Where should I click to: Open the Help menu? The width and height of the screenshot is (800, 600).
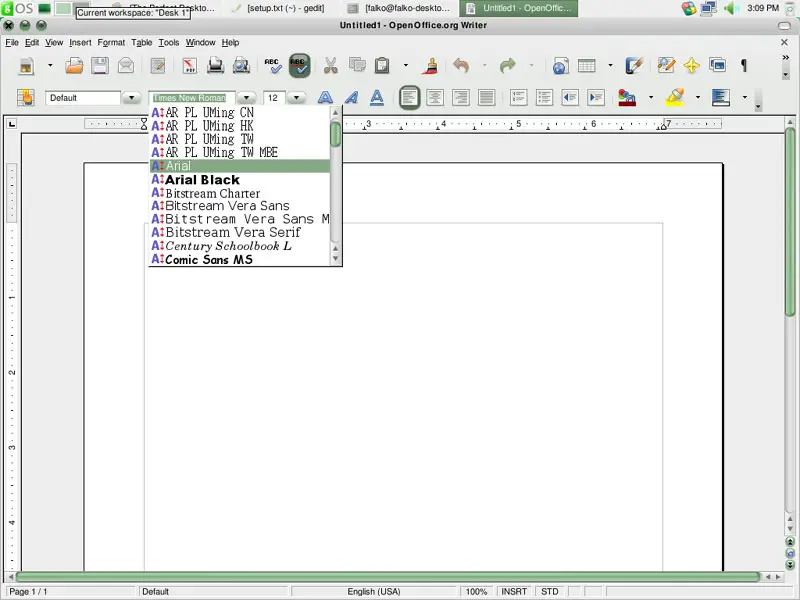[x=230, y=42]
